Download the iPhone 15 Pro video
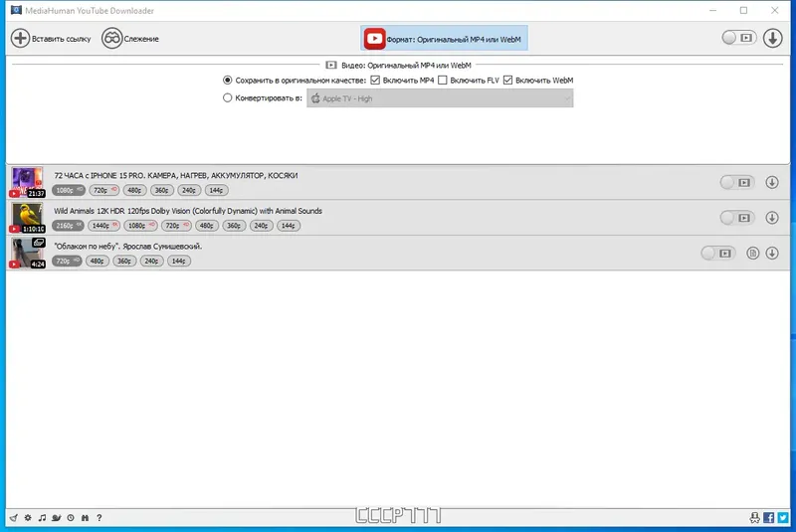The height and width of the screenshot is (532, 796). pos(772,182)
